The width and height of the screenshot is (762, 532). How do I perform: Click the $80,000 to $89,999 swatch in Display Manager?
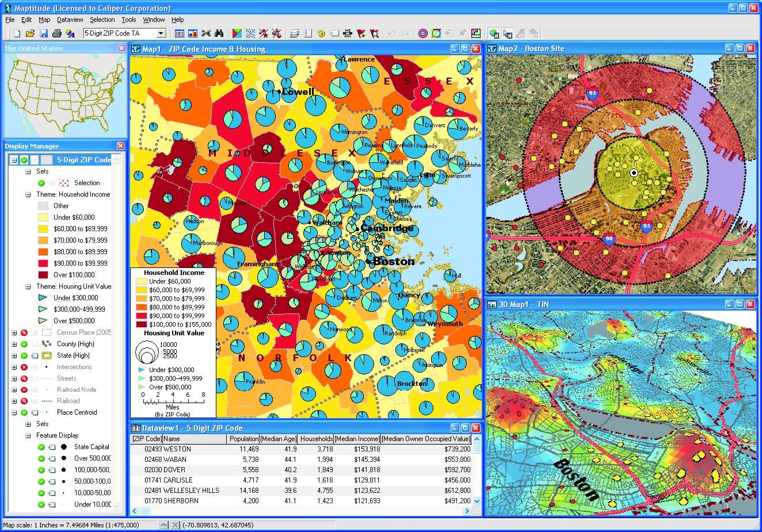coord(43,252)
